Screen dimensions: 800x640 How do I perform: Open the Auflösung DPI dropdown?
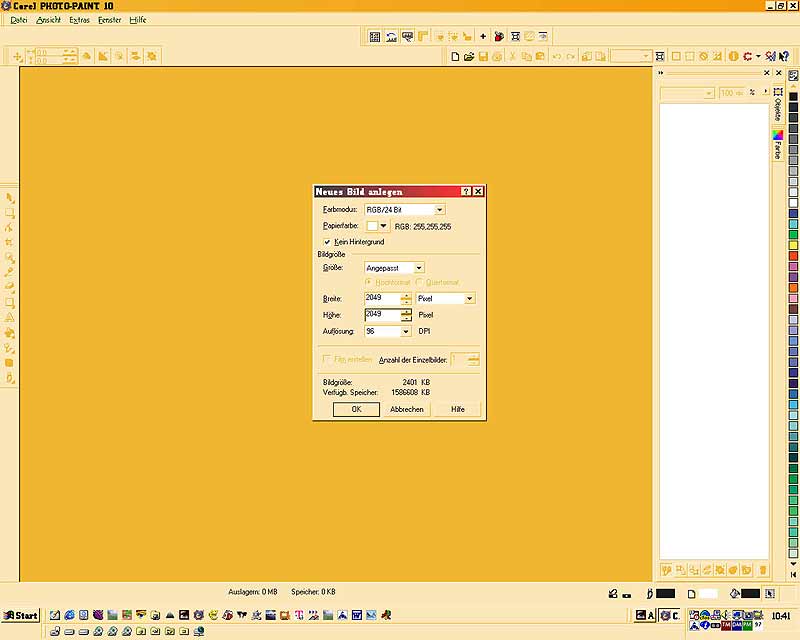coord(406,331)
